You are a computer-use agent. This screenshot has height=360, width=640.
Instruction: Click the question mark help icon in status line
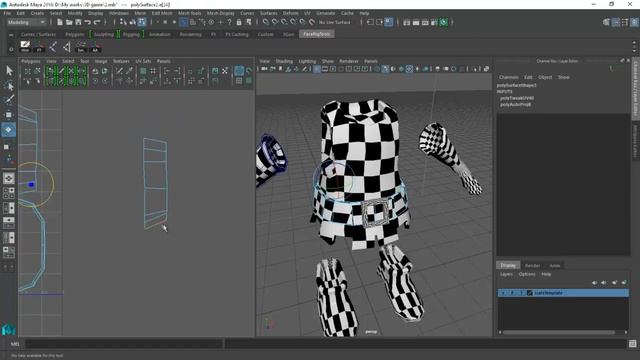coord(229,22)
